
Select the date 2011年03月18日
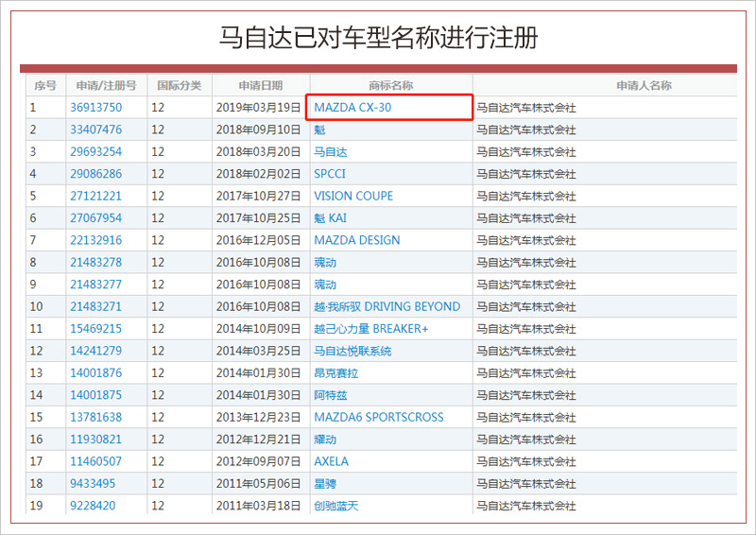[x=258, y=506]
